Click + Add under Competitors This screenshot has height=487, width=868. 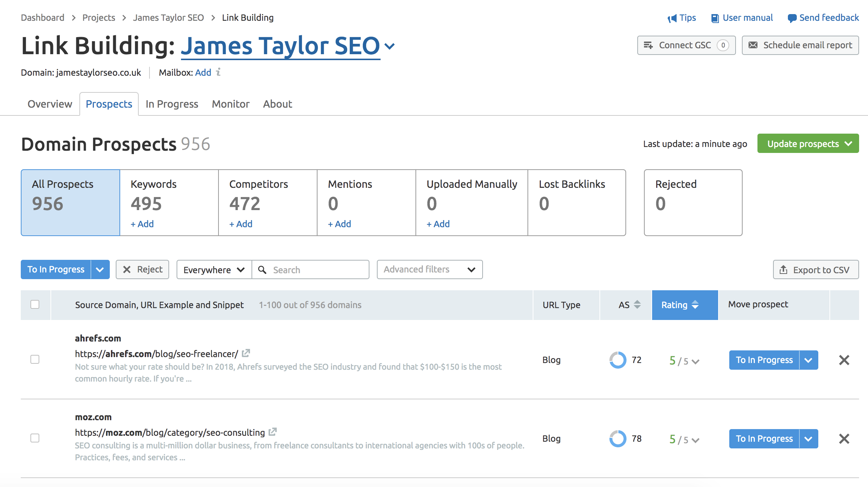(x=241, y=224)
